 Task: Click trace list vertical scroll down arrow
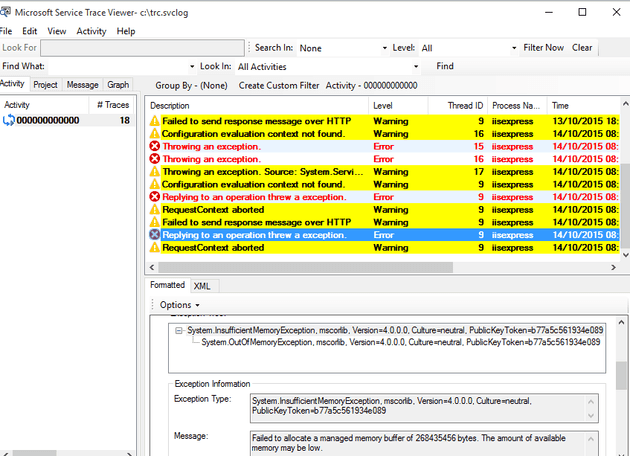[625, 255]
